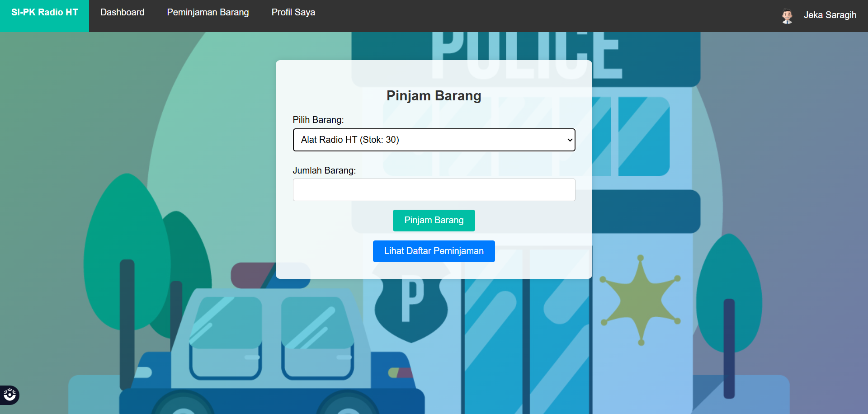Open the round widget icon at the bottom-left corner
Screen dimensions: 868x414
[x=9, y=395]
